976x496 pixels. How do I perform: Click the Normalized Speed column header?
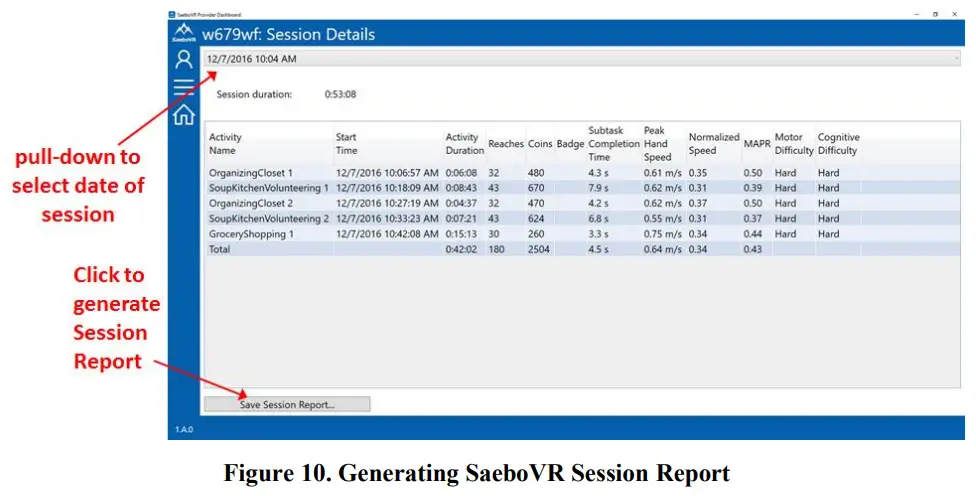click(714, 144)
